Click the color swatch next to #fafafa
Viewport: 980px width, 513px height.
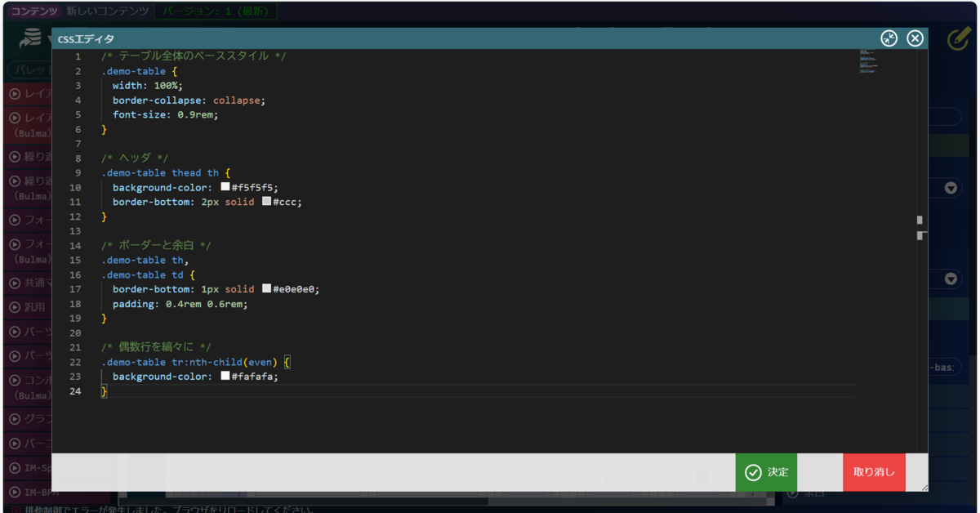tap(225, 377)
